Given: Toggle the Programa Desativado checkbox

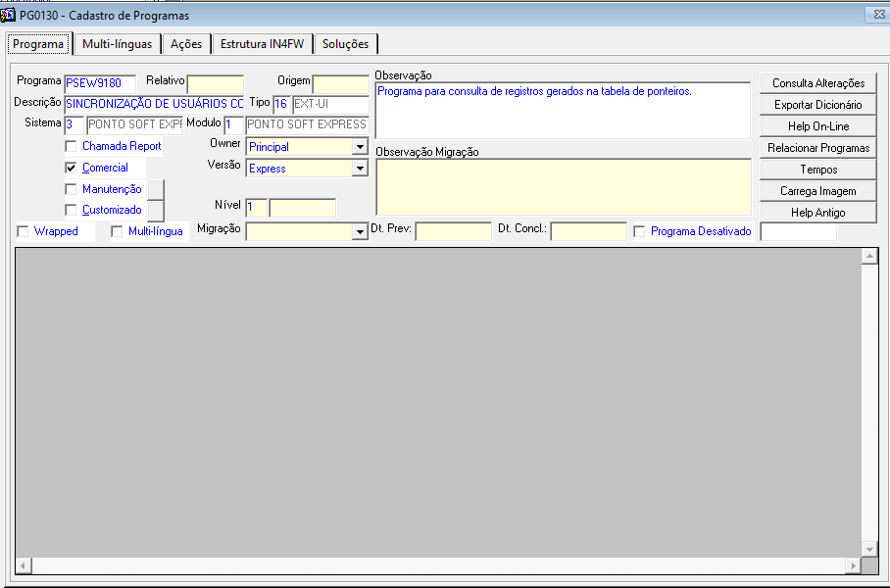Looking at the screenshot, I should [639, 231].
